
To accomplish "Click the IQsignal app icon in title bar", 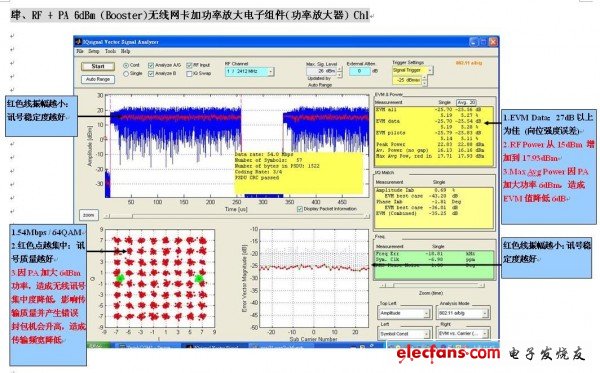I will click(x=78, y=42).
